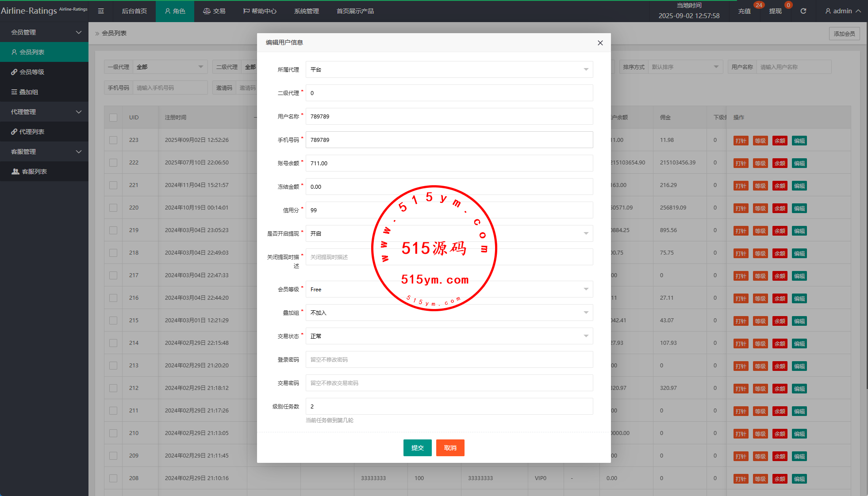Viewport: 868px width, 496px height.
Task: Click the 提现 notification badge item
Action: coord(775,11)
